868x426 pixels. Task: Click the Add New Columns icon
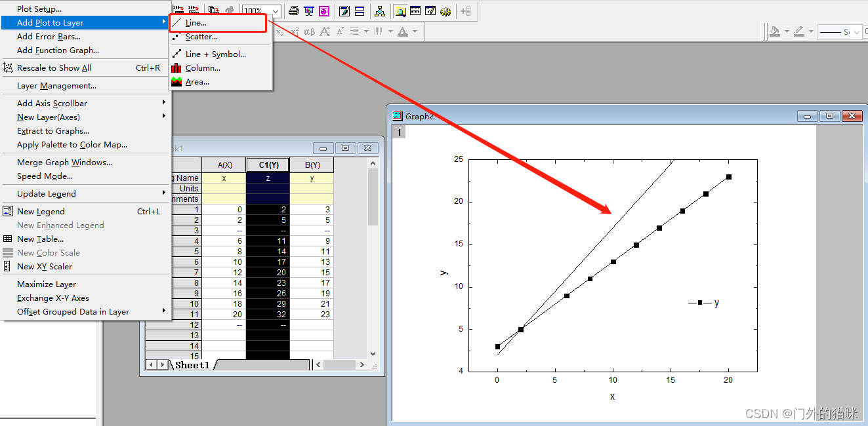(x=465, y=11)
